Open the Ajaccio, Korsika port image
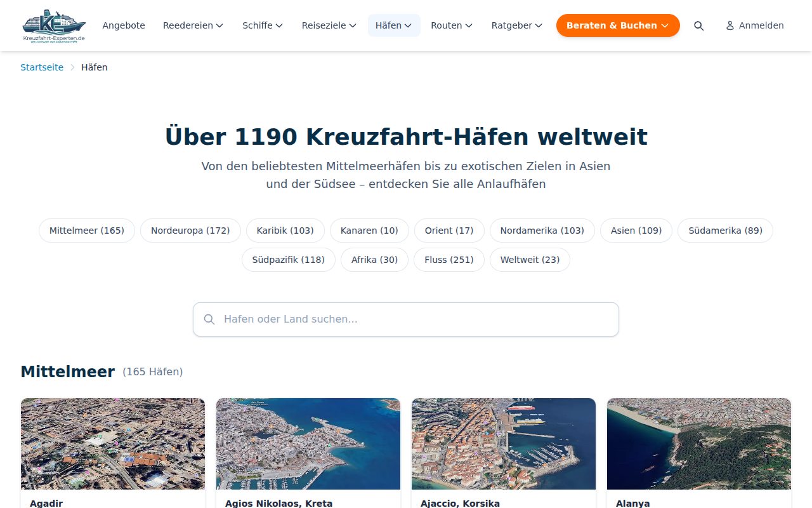812x508 pixels. pyautogui.click(x=504, y=444)
